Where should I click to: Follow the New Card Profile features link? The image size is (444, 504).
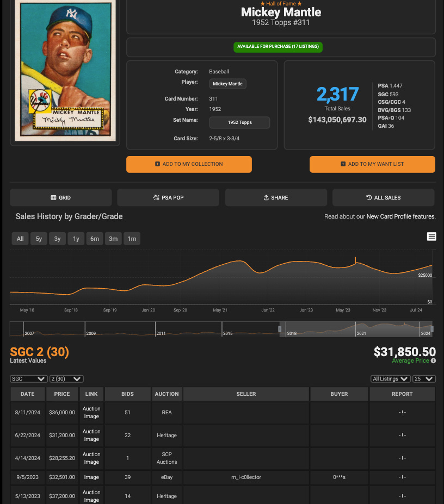pyautogui.click(x=401, y=216)
